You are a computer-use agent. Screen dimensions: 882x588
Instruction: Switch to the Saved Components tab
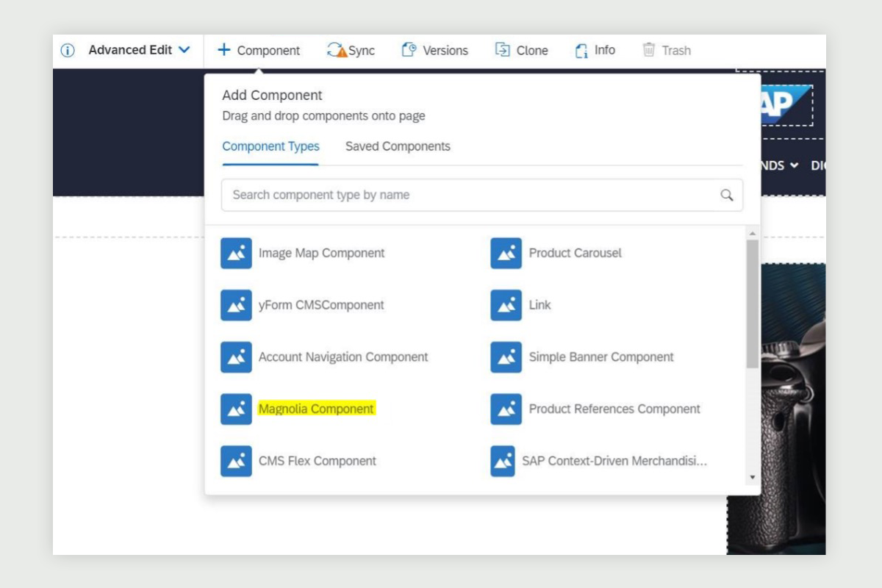click(398, 146)
